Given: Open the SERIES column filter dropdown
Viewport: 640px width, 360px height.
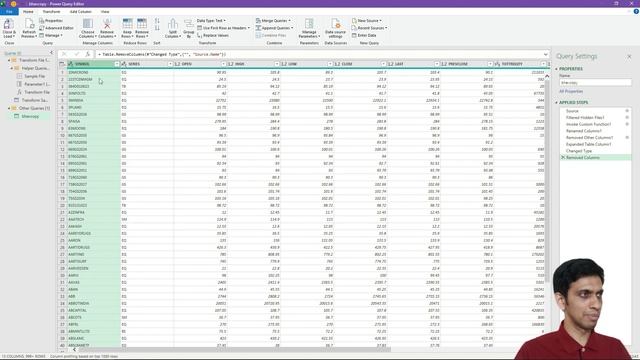Looking at the screenshot, I should click(x=170, y=64).
